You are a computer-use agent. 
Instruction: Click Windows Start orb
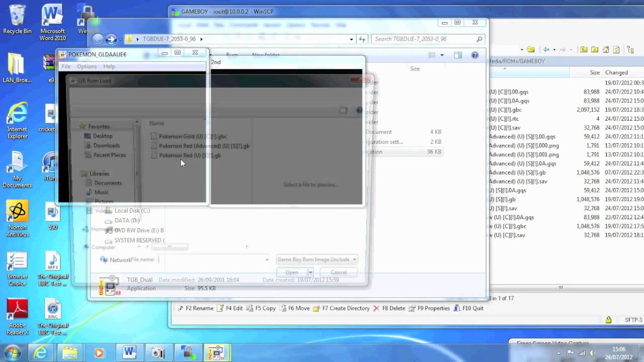click(x=12, y=352)
